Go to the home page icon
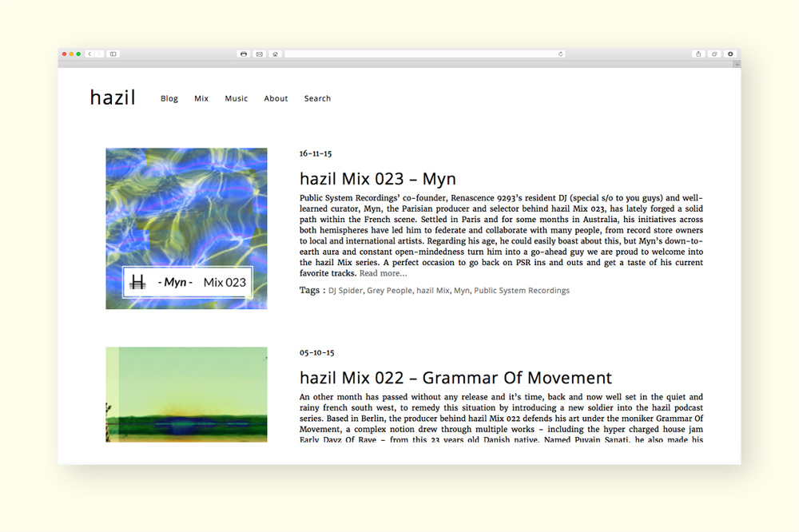799x532 pixels. point(275,54)
